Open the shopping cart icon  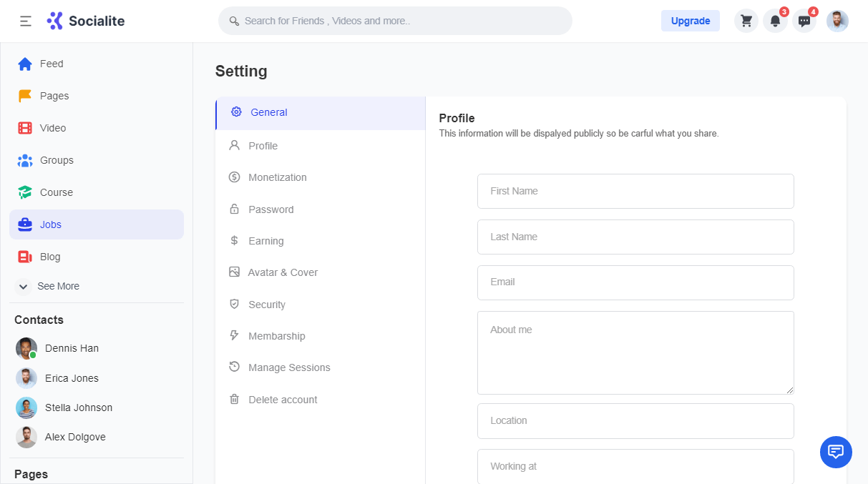coord(746,21)
